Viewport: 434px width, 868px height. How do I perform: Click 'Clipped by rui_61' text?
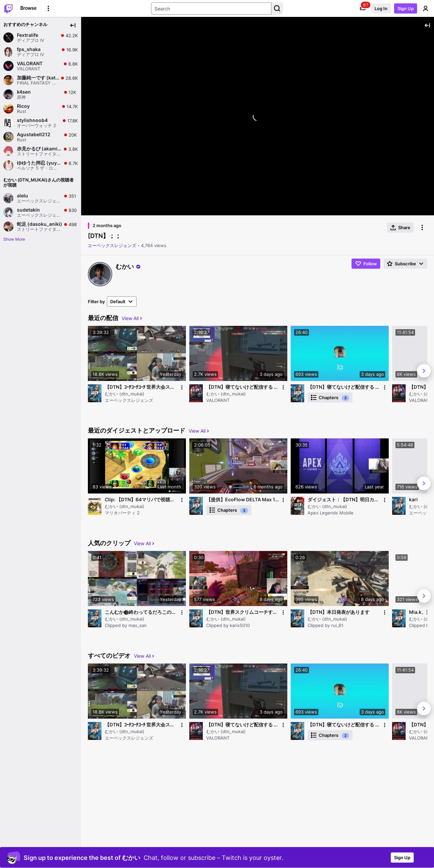(325, 626)
